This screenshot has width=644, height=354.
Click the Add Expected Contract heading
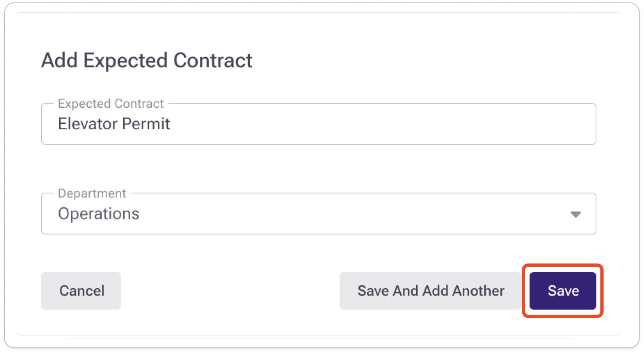click(147, 61)
